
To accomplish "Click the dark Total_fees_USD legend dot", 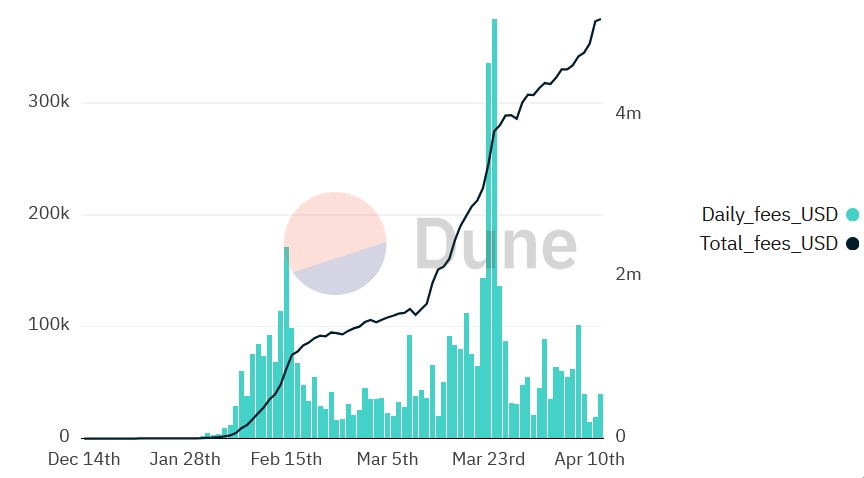I will point(853,243).
